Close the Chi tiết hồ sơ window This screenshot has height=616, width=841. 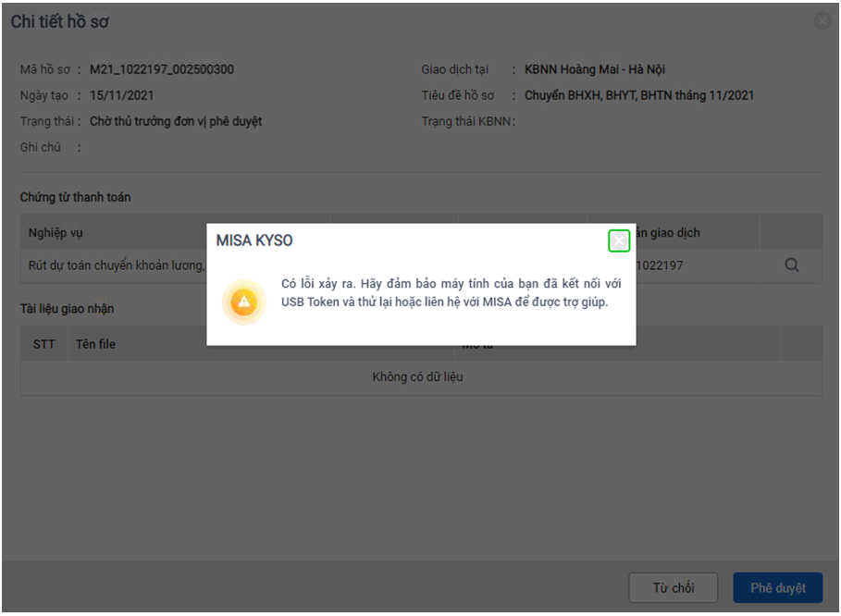822,21
